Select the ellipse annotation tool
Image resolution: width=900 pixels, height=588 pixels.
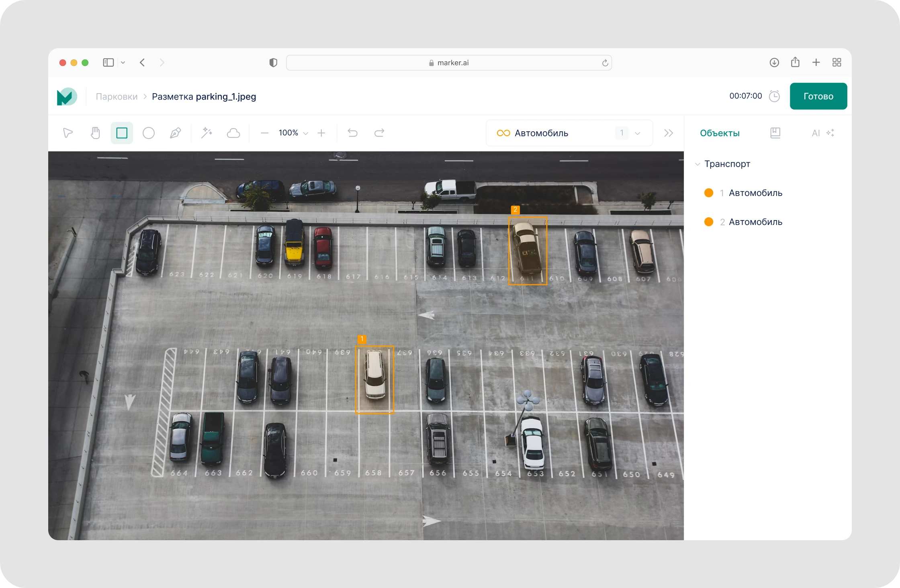(x=149, y=133)
